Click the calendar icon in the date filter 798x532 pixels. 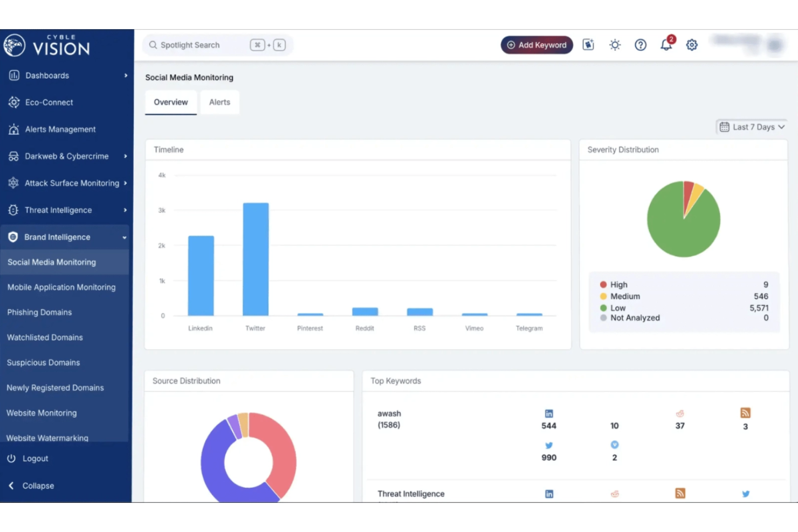[x=724, y=127]
